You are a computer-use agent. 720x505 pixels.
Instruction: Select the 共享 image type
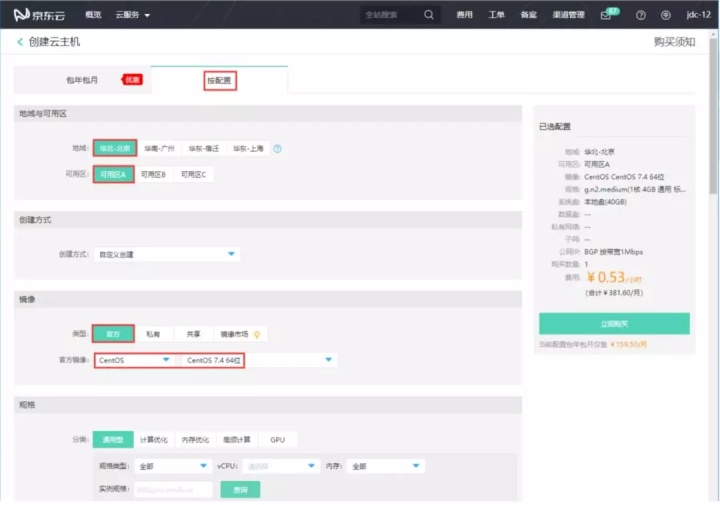193,334
